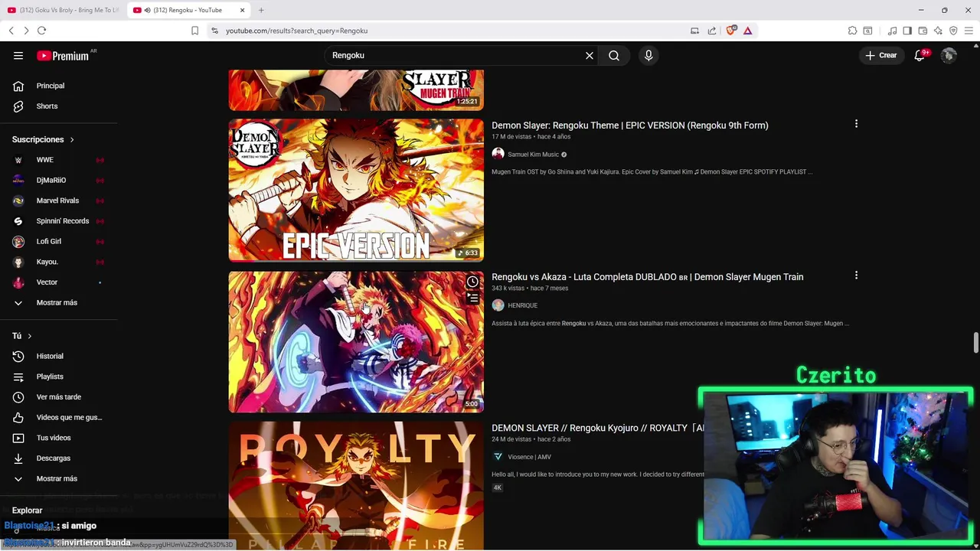Open the browser main menu
Viewport: 980px width, 551px height.
pyautogui.click(x=969, y=31)
